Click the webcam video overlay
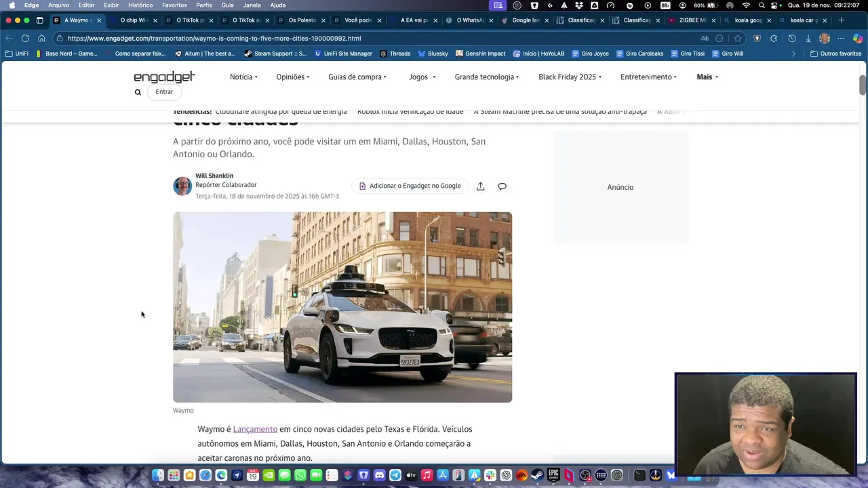This screenshot has width=868, height=488. coord(766,424)
